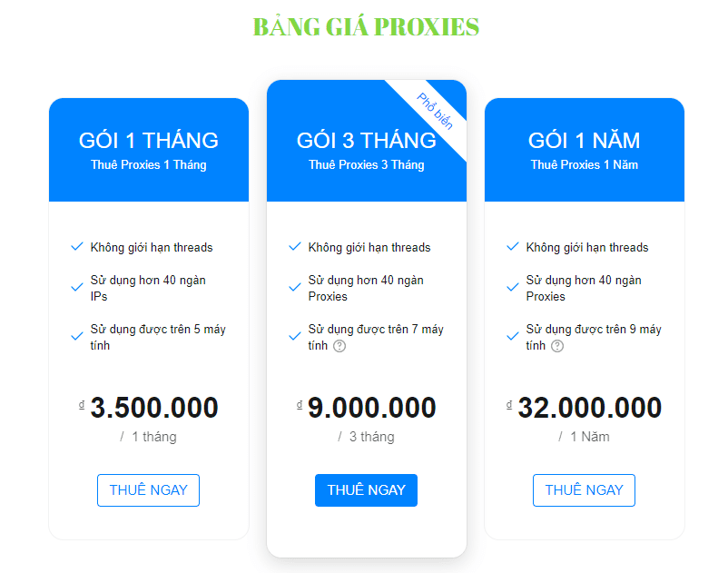Viewport: 728px width, 573px height.
Task: Click the 40 ngàn IPs checkmark icon
Action: tap(77, 288)
